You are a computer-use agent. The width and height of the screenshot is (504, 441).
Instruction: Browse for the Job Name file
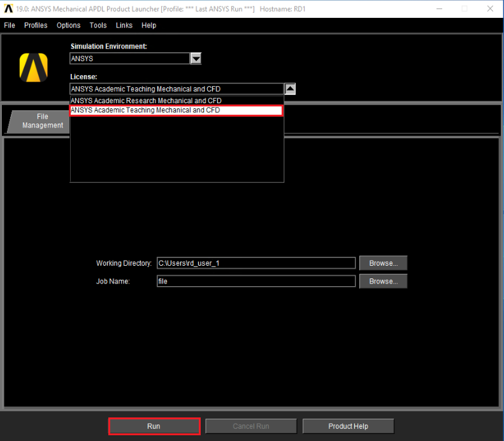pyautogui.click(x=383, y=281)
